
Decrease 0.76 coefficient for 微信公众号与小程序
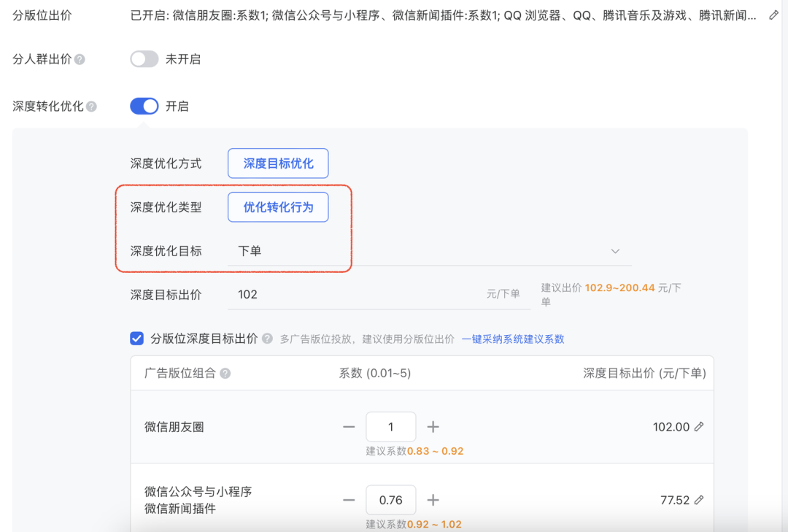pos(349,501)
